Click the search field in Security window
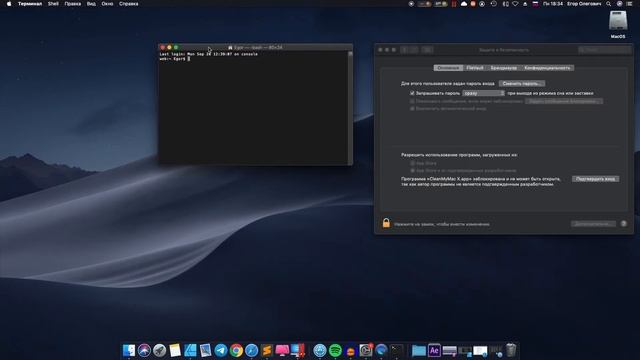This screenshot has height=360, width=640. click(604, 50)
